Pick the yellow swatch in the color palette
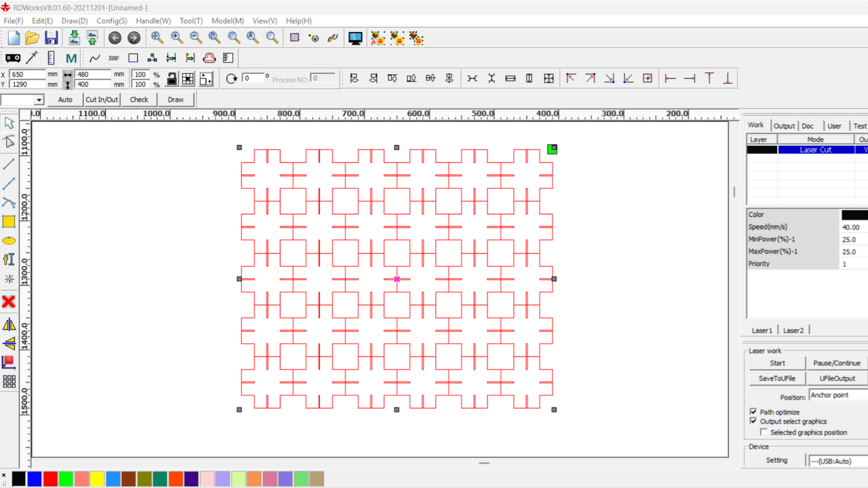Image resolution: width=868 pixels, height=488 pixels. click(97, 478)
